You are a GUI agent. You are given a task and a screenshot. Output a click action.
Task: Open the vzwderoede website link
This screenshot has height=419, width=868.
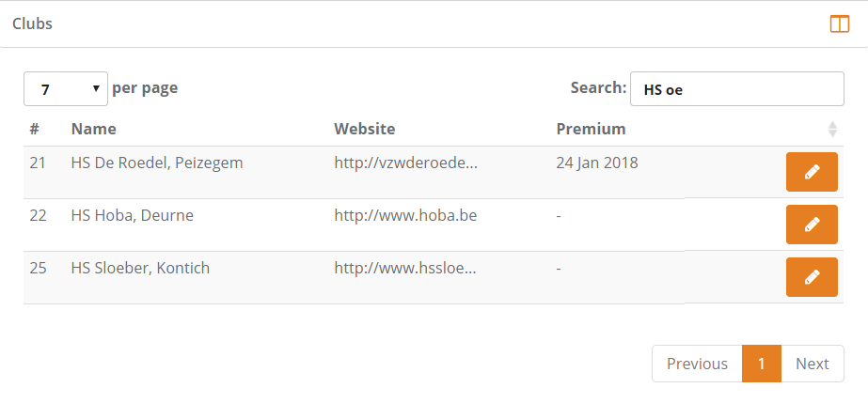(x=405, y=163)
